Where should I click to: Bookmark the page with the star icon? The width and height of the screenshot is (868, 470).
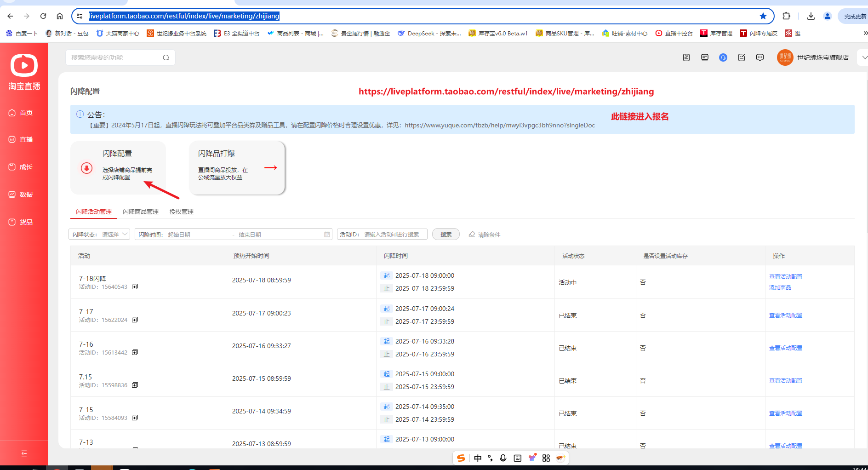[763, 16]
